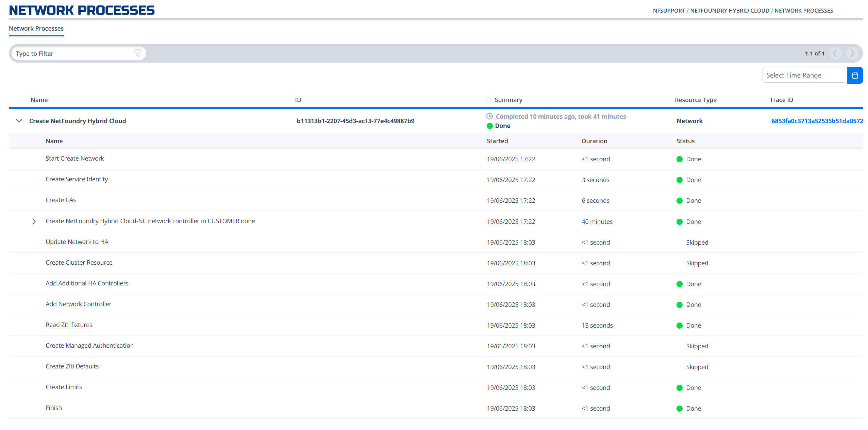Click 'Completed 10 minutes ago, took 41 minutes'

pyautogui.click(x=561, y=117)
